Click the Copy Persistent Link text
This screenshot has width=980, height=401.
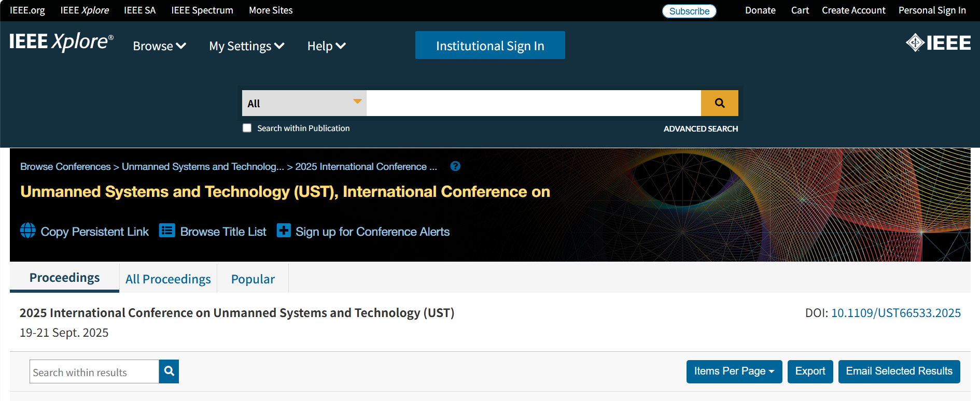coord(95,232)
